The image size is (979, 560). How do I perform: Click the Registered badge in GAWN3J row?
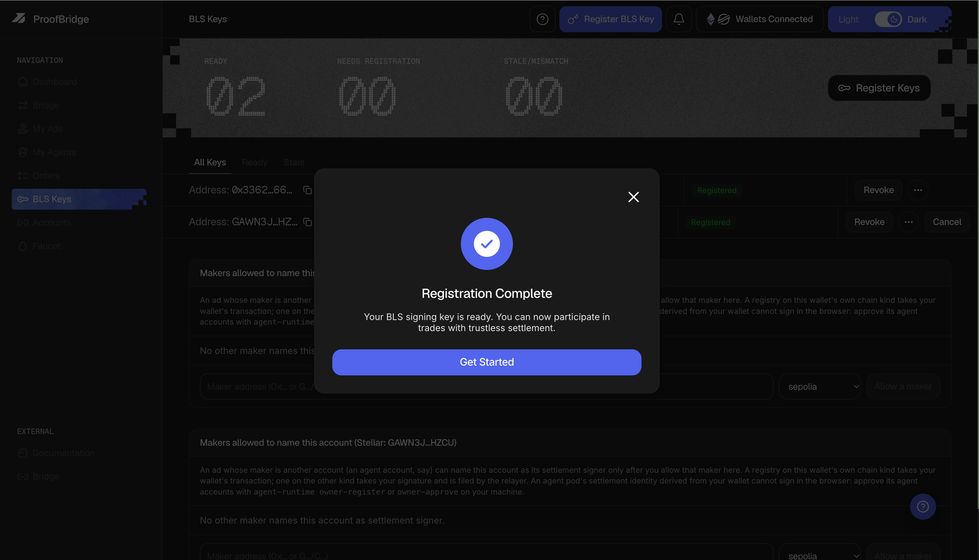pos(710,222)
